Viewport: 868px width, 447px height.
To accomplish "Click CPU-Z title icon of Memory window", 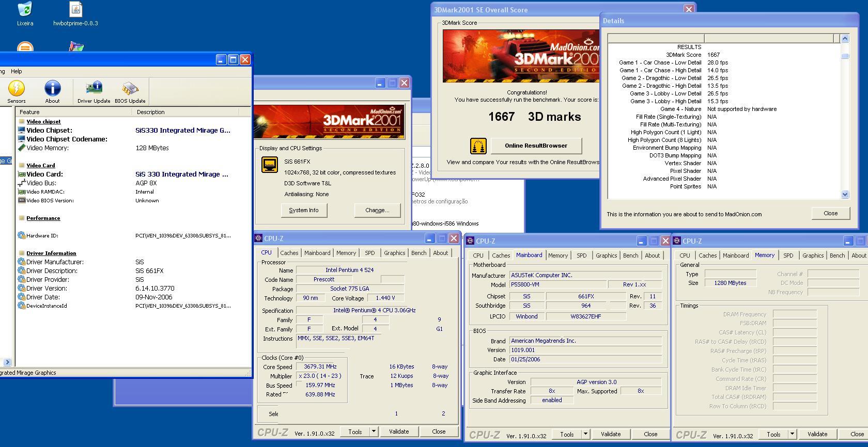I will 677,241.
